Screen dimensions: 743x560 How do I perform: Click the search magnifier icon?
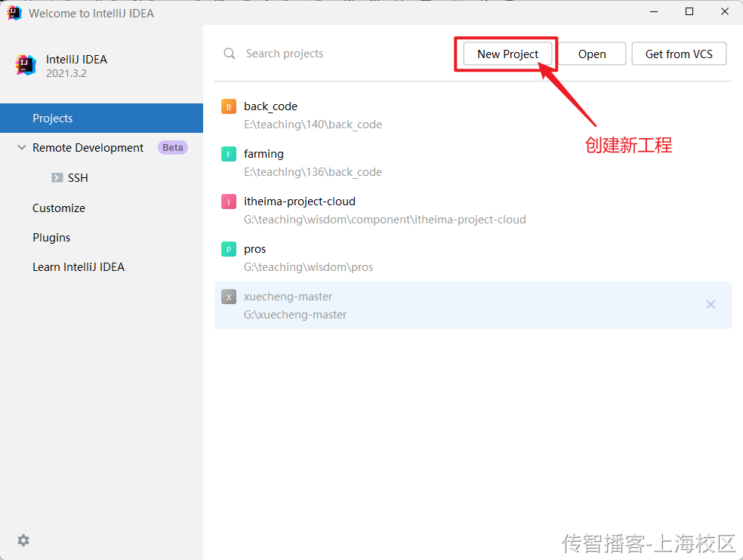click(x=230, y=54)
